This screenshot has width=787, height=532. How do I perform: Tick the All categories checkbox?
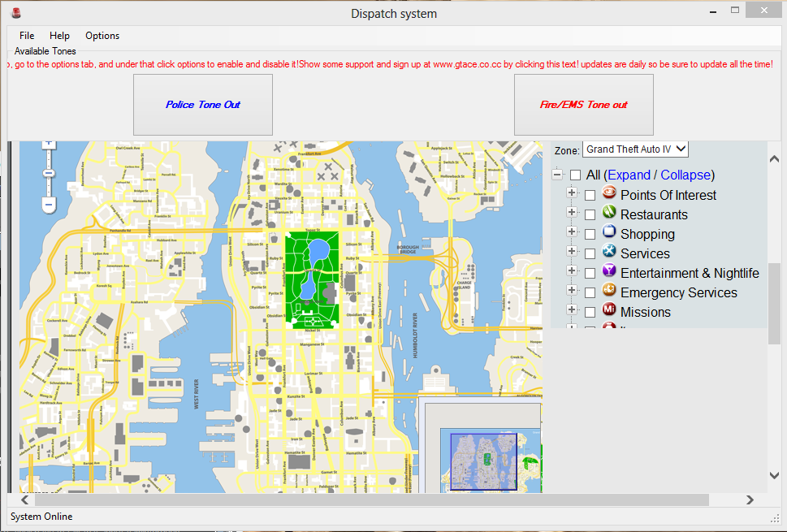[575, 175]
